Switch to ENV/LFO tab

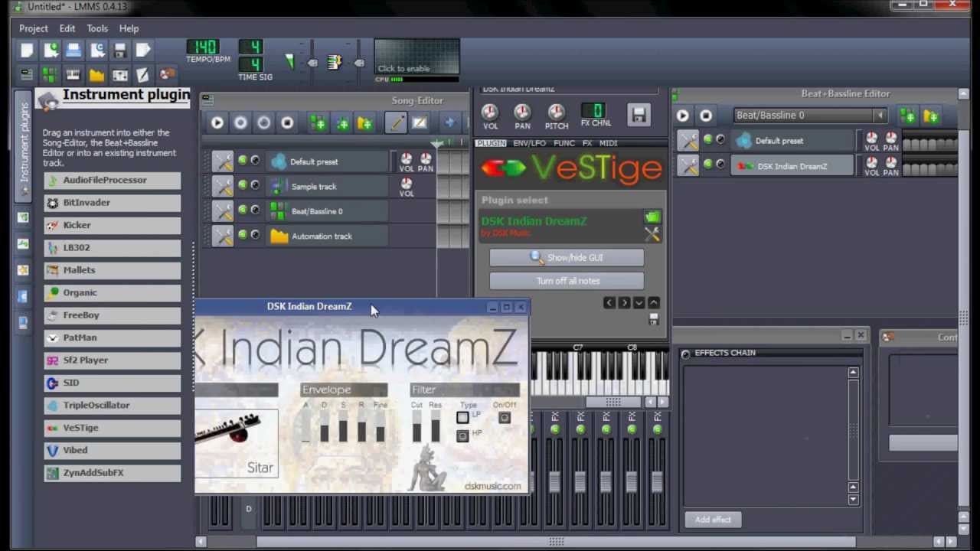(529, 143)
